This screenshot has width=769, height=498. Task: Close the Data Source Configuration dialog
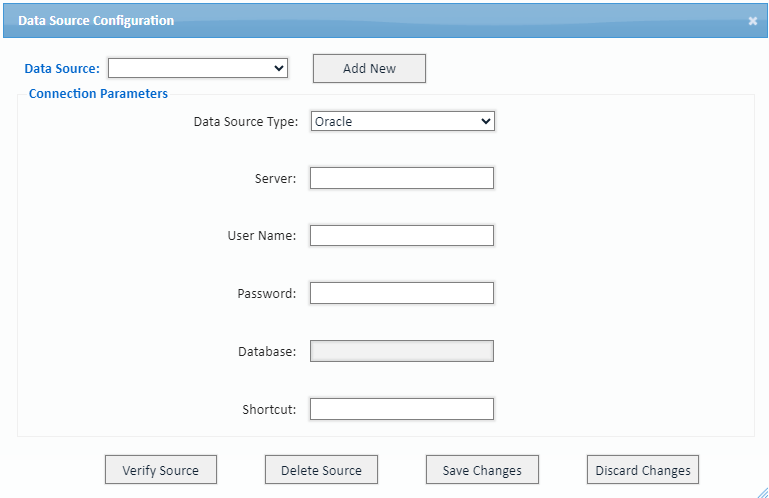click(x=752, y=21)
